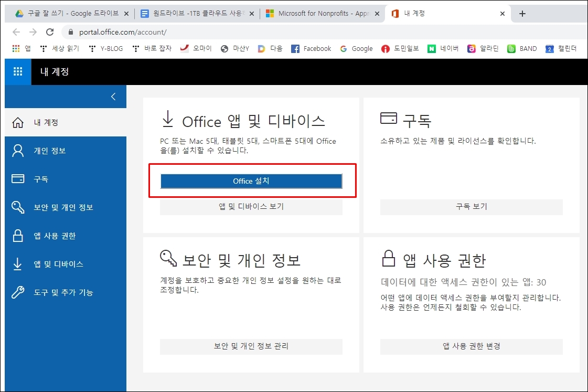The width and height of the screenshot is (588, 392).
Task: Click the lock icon beside sidebar 앱 사용 권한
Action: (18, 236)
